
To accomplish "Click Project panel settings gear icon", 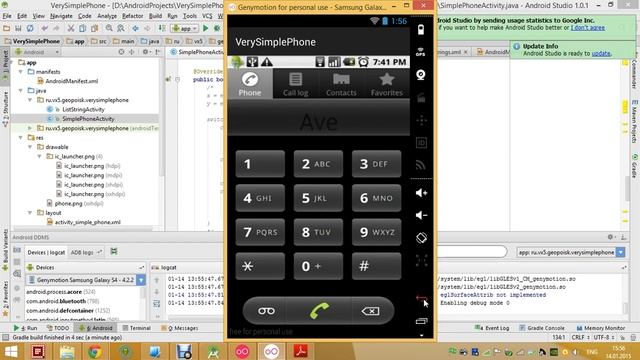I will click(x=145, y=52).
